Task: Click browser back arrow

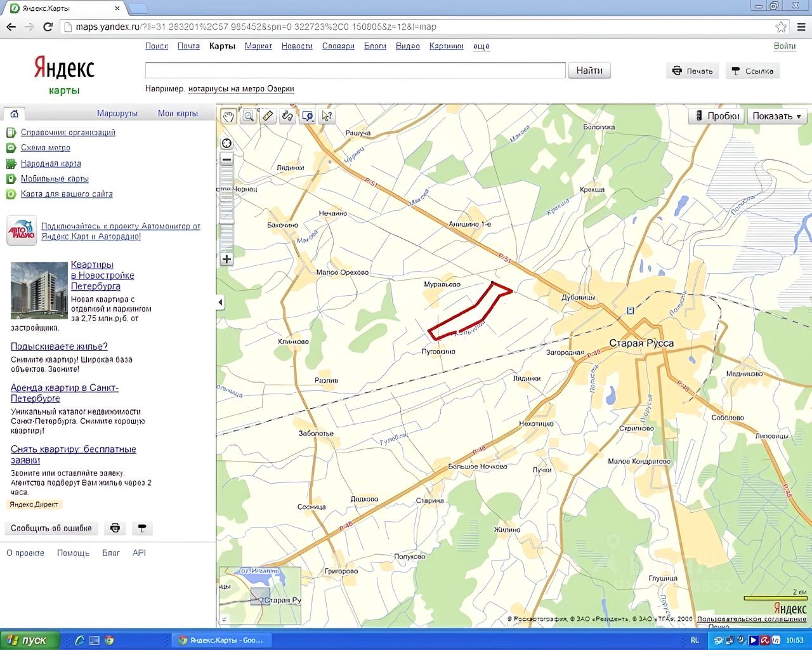Action: 11,27
